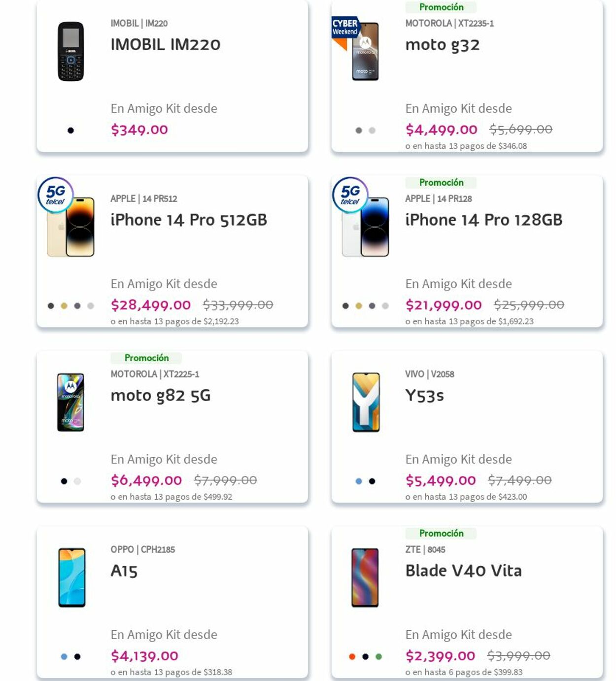The width and height of the screenshot is (616, 681).
Task: Click the IMOBIL IM220 phone image
Action: coord(71,51)
